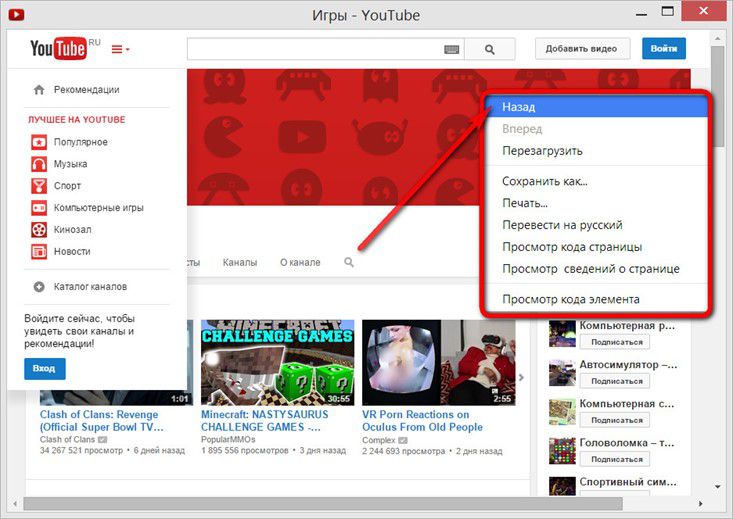Open Спортивный сим… channel title

[628, 482]
